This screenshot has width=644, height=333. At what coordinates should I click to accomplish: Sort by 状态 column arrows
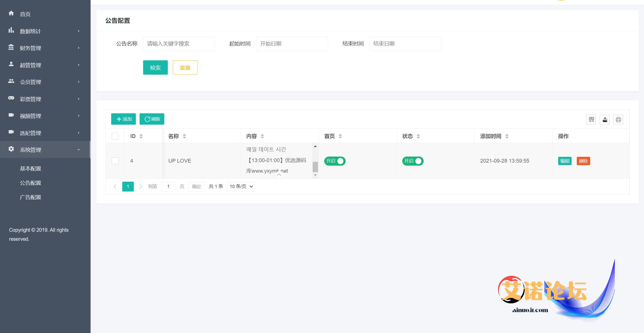pyautogui.click(x=418, y=136)
